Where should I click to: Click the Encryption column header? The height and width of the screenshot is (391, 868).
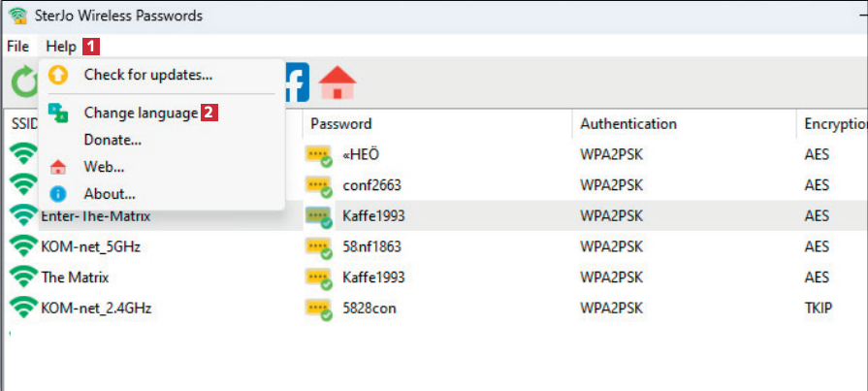[834, 124]
